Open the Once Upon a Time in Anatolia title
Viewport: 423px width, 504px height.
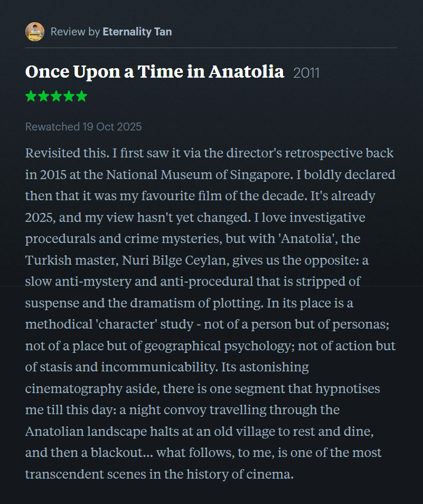(154, 72)
